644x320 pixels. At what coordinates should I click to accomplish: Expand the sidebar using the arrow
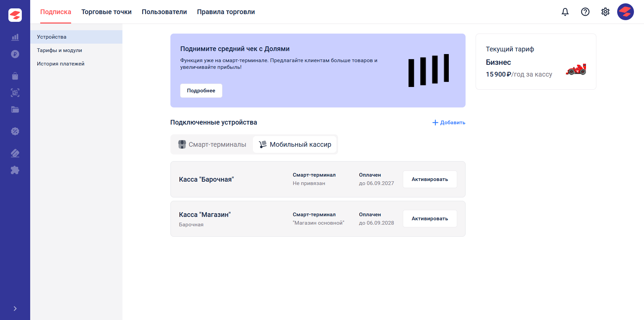(15, 309)
